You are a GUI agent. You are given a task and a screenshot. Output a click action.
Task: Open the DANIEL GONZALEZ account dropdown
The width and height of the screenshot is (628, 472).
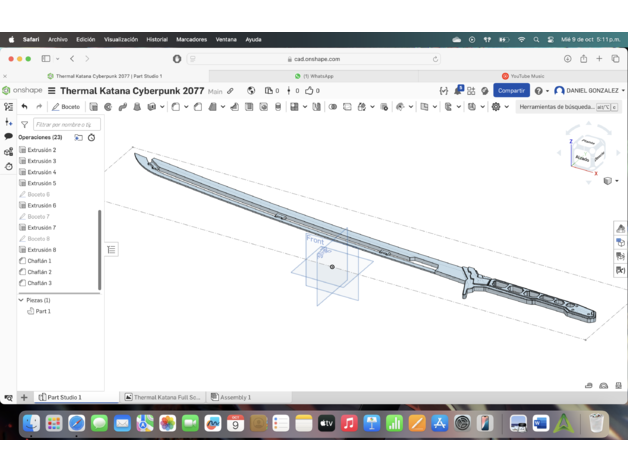(590, 91)
